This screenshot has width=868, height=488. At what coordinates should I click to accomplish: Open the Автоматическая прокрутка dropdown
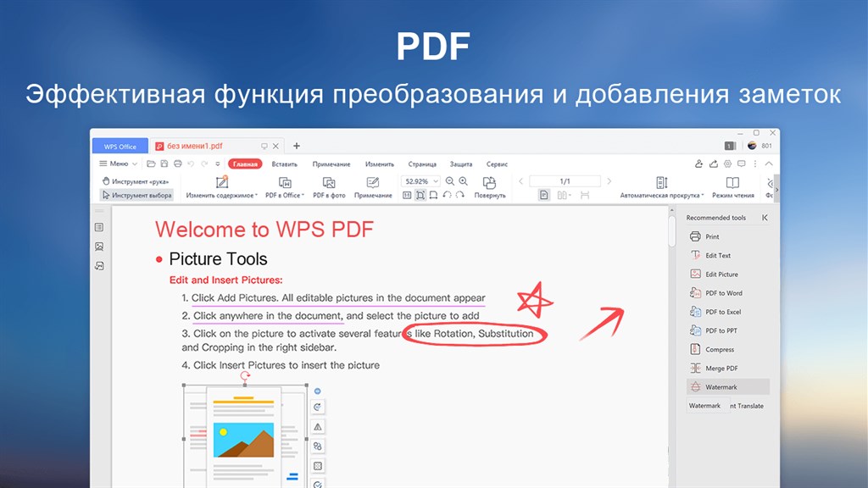(661, 187)
